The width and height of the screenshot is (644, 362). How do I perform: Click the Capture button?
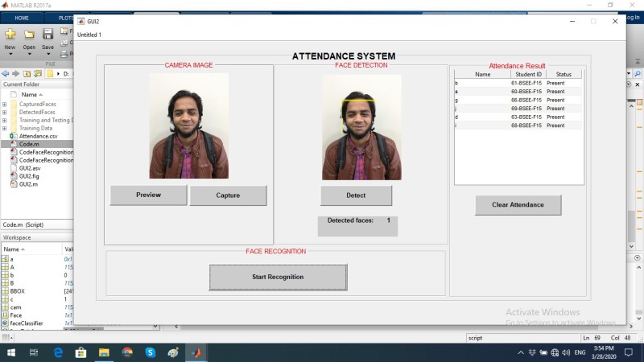pyautogui.click(x=228, y=195)
